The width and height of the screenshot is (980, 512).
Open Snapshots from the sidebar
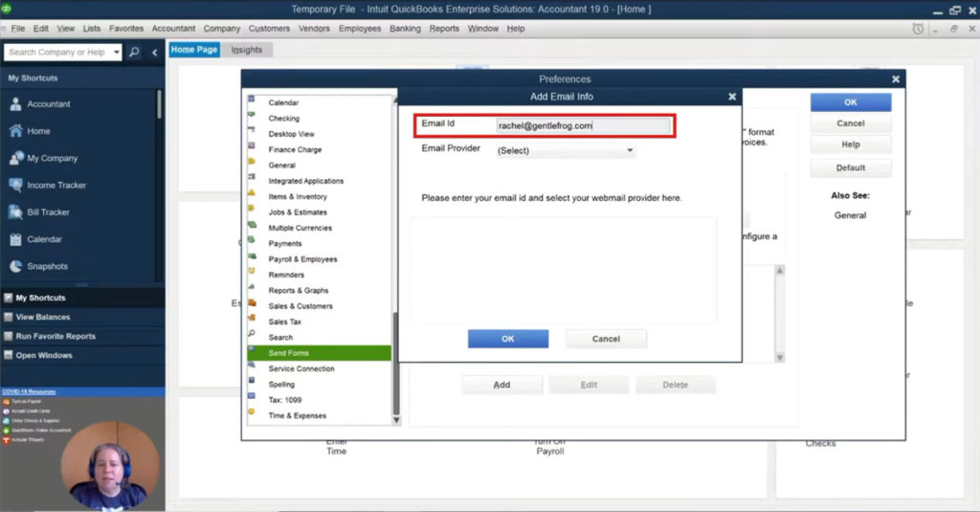[x=16, y=266]
